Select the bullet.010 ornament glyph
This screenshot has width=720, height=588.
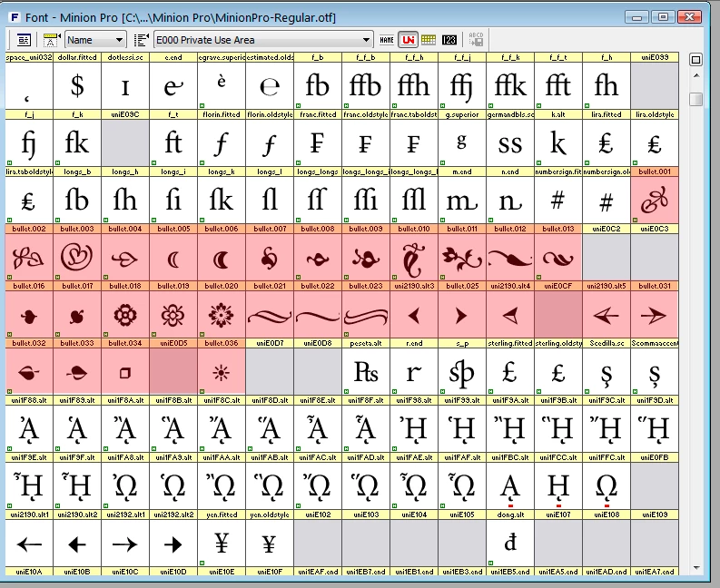(414, 257)
